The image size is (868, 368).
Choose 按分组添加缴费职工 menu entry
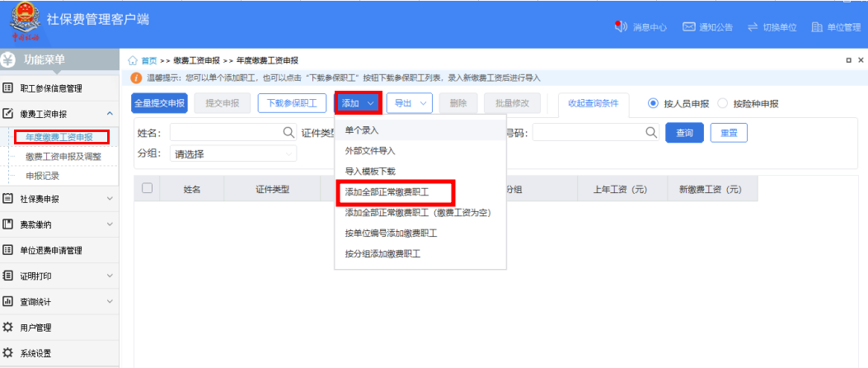tap(420, 254)
